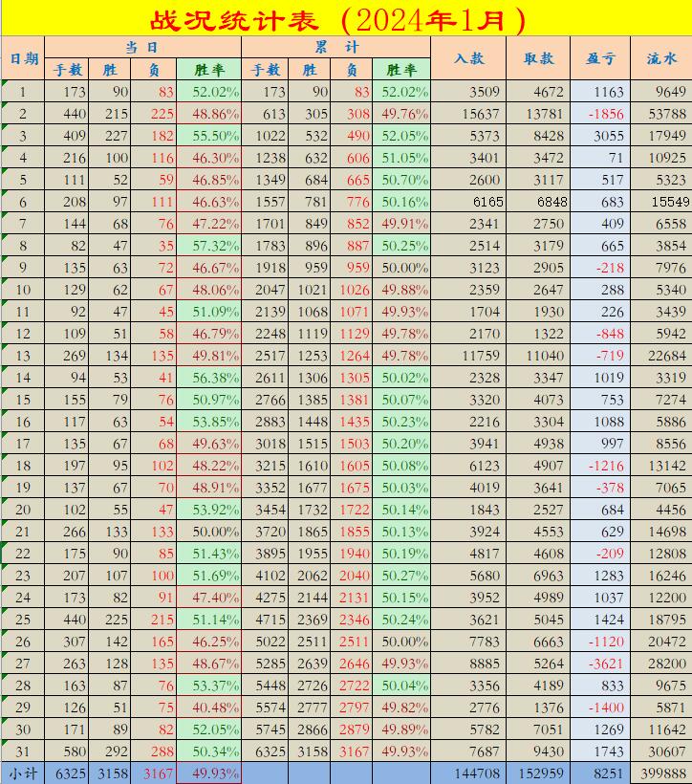692x784 pixels.
Task: Select the 盈亏 cell showing 3055
Action: [600, 136]
